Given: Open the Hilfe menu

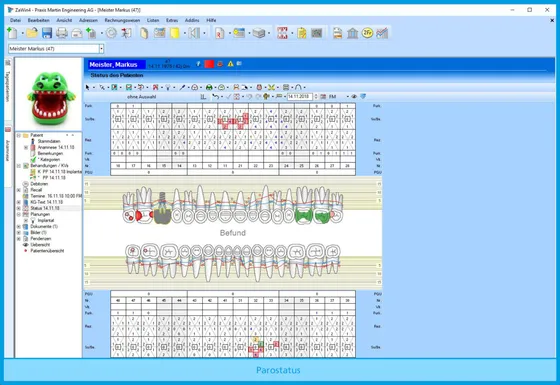Looking at the screenshot, I should 211,20.
